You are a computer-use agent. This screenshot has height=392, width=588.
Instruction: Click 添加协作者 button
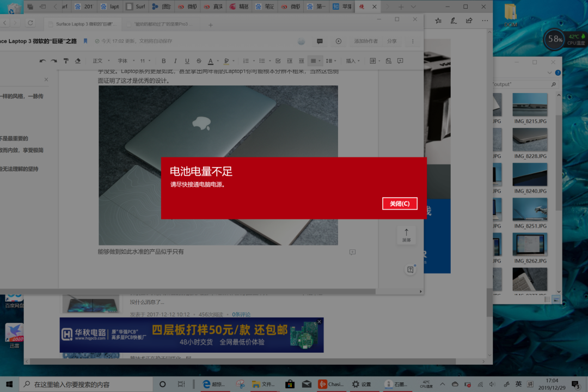point(366,41)
